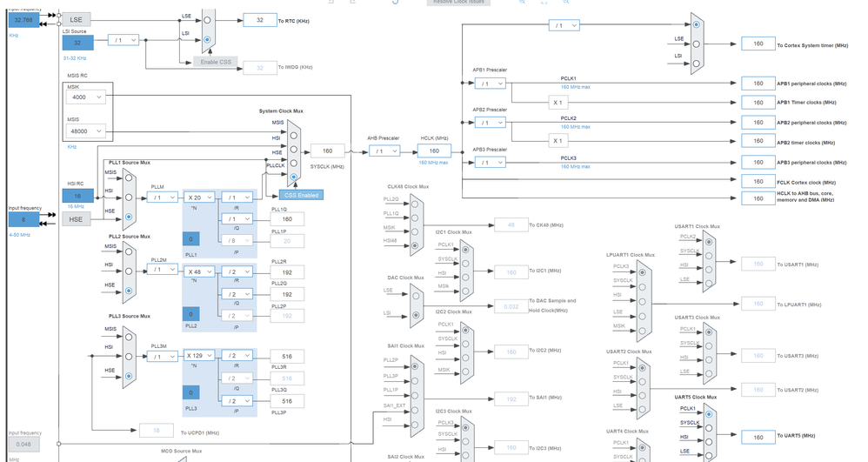Select PCLK3 in the LPUART1 Clock Mux
868x462 pixels.
(x=642, y=272)
